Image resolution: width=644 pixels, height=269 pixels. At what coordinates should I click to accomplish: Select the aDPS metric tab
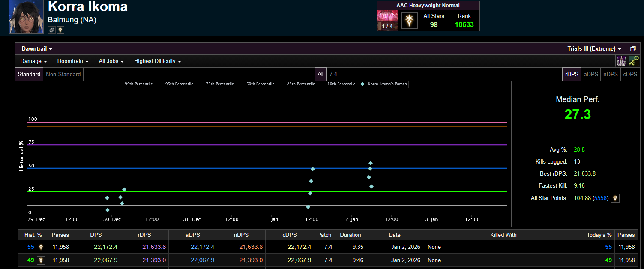[591, 74]
